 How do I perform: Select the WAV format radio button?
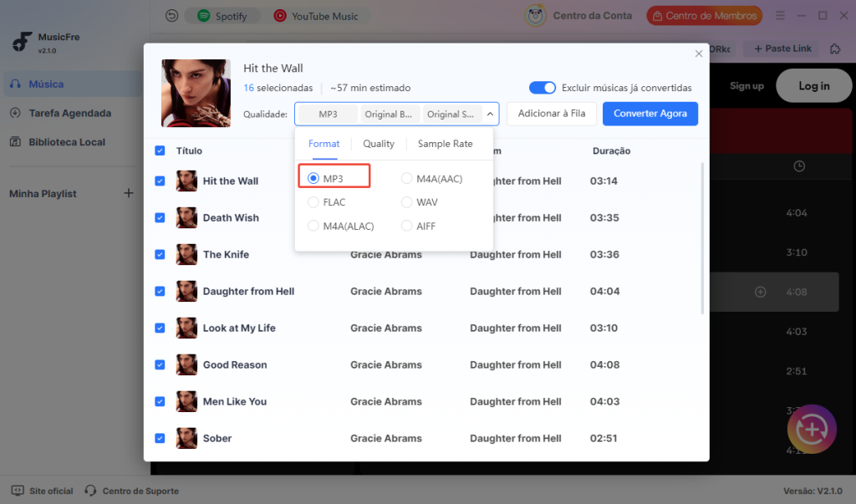pos(406,202)
